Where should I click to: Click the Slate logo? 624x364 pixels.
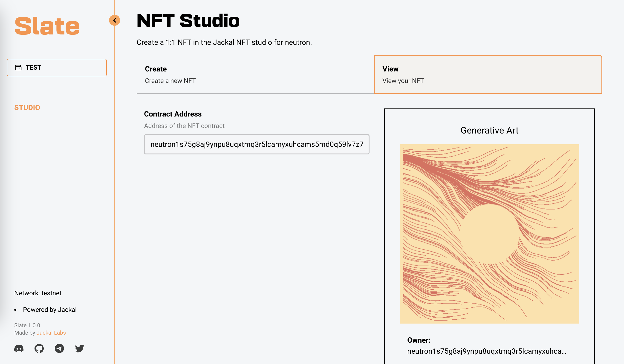47,26
